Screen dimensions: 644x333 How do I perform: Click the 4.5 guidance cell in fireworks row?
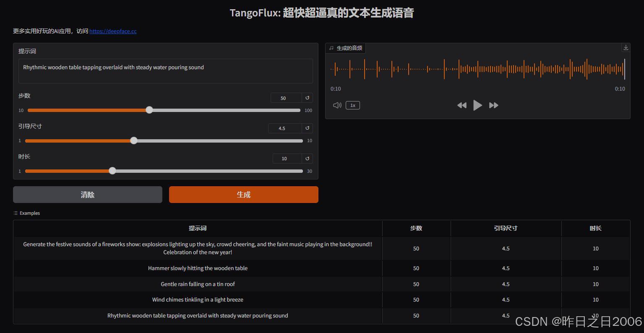coord(506,248)
